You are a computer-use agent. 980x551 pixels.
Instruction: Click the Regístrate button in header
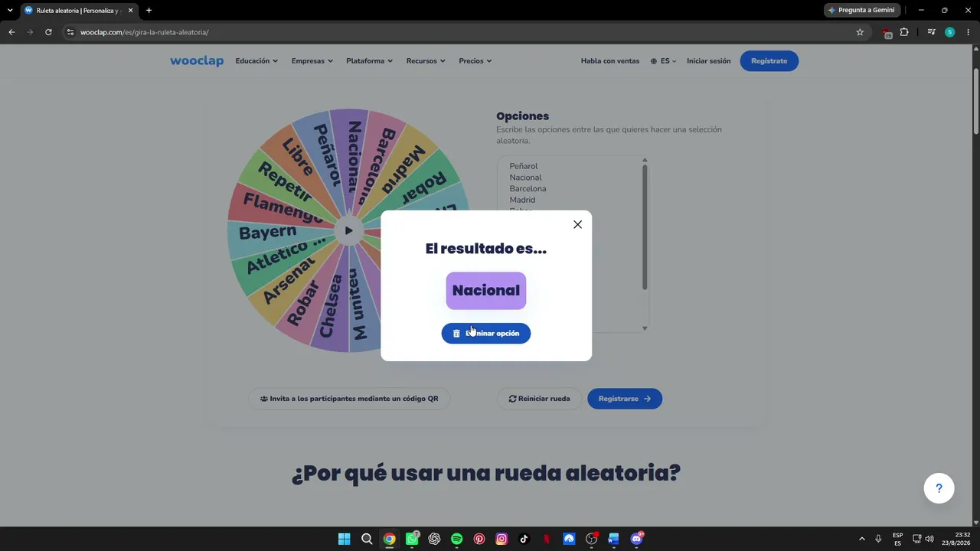coord(769,61)
